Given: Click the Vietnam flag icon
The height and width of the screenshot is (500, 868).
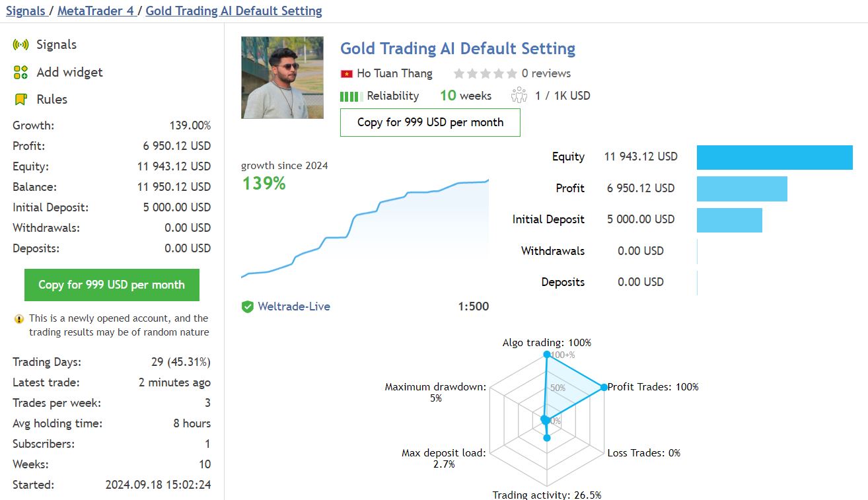Looking at the screenshot, I should click(347, 73).
